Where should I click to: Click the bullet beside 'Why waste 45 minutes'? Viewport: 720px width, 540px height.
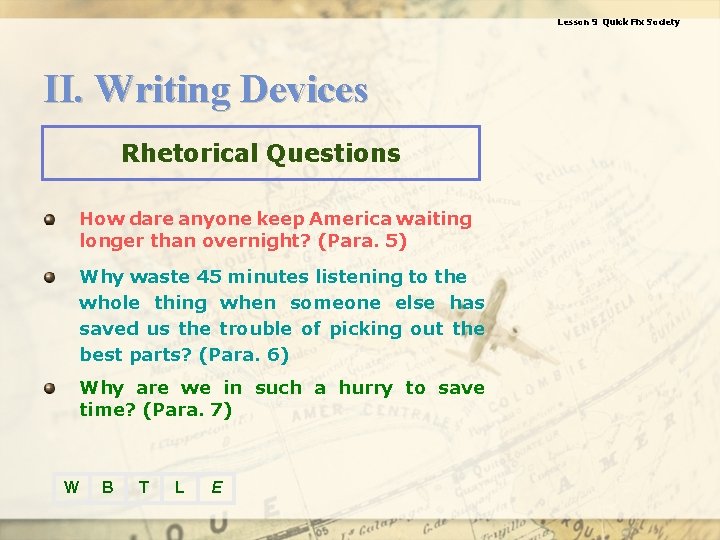50,277
